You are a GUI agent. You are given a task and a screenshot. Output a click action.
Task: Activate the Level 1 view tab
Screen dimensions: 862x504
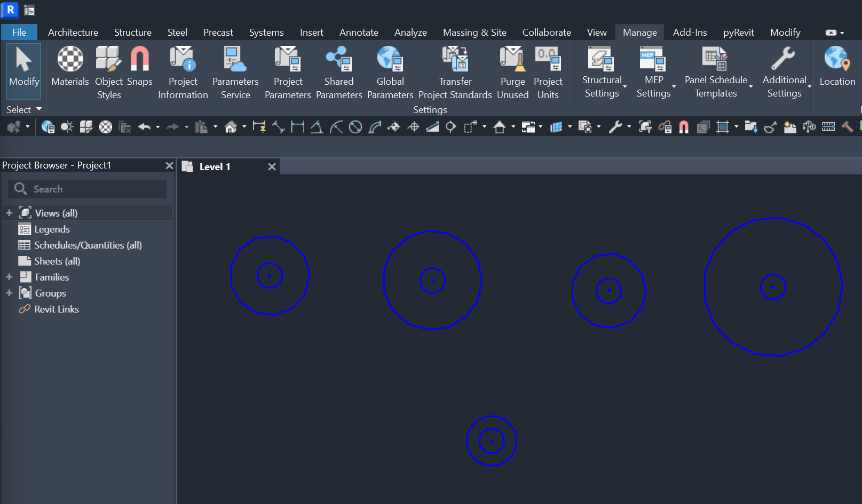click(x=215, y=167)
